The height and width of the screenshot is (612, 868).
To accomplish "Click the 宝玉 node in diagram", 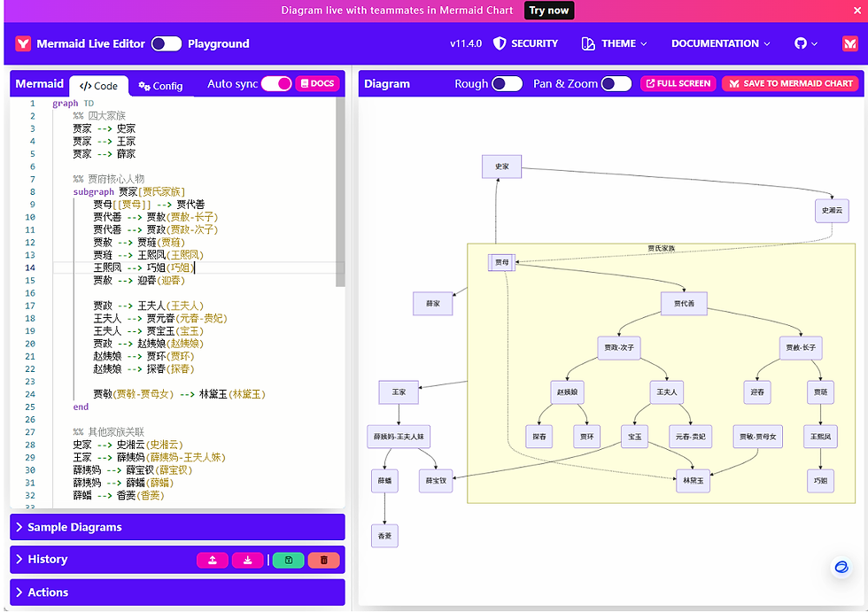I will [x=634, y=437].
